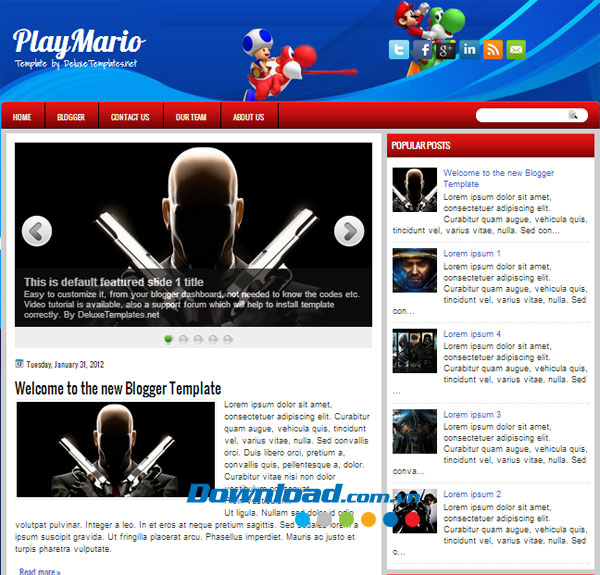Click the featured slide 1 title text
The image size is (600, 575).
point(114,282)
